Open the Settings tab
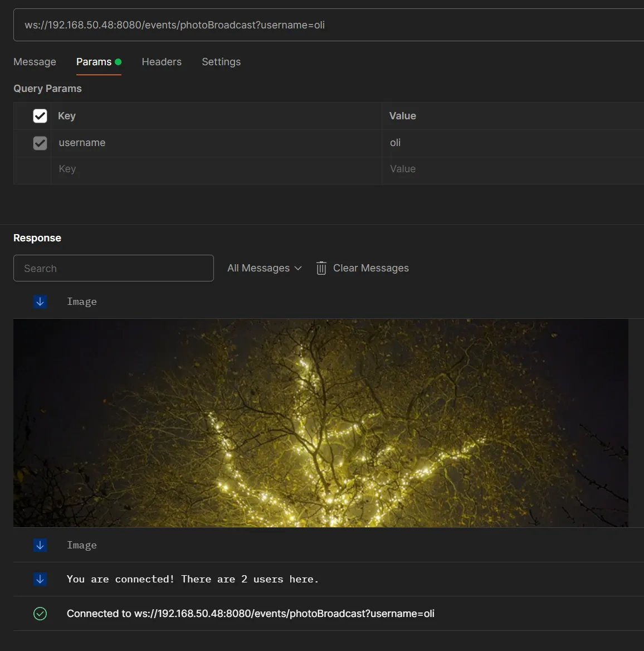This screenshot has height=651, width=644. pyautogui.click(x=221, y=62)
